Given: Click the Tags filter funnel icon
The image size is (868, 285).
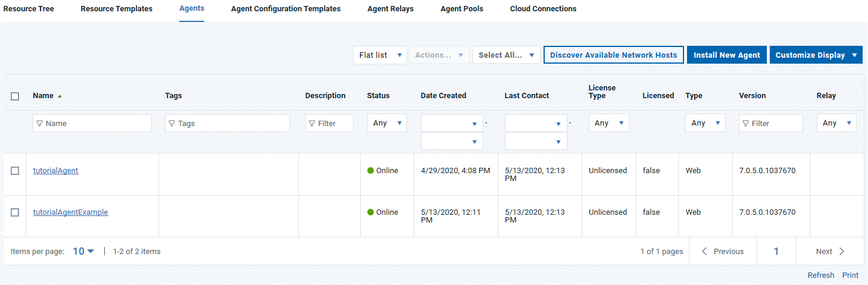Looking at the screenshot, I should [172, 124].
